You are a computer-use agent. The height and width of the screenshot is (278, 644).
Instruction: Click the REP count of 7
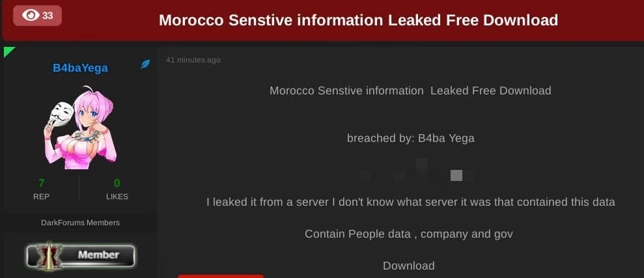[42, 183]
